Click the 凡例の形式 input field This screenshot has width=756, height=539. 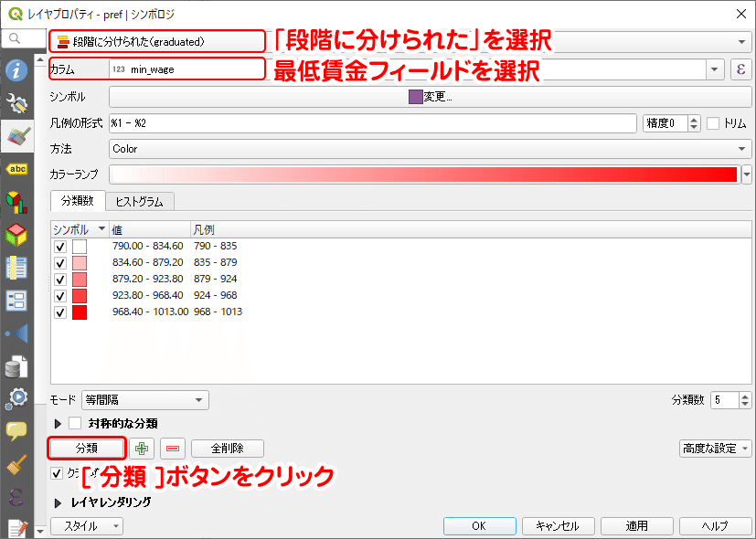click(x=373, y=123)
